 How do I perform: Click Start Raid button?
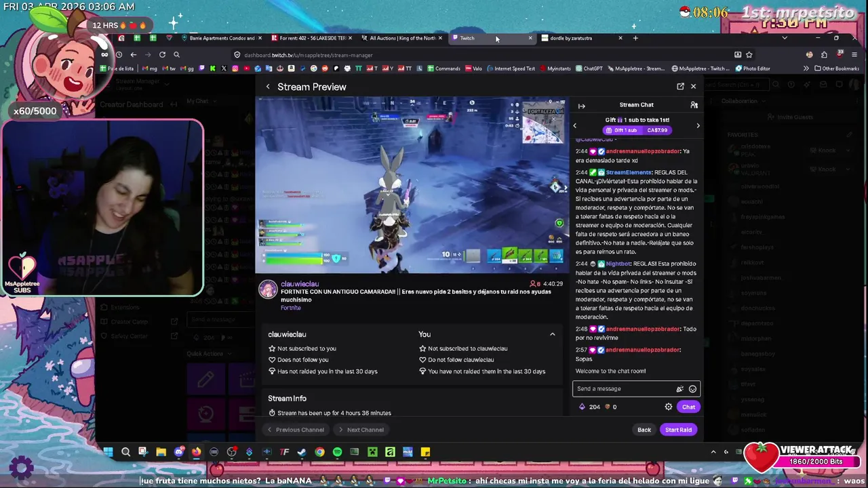tap(678, 430)
